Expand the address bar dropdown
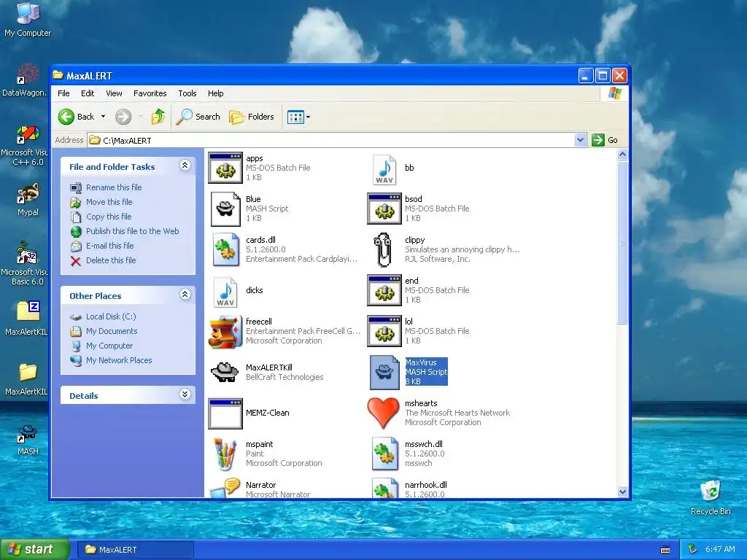Screen dimensions: 747x560 580,140
